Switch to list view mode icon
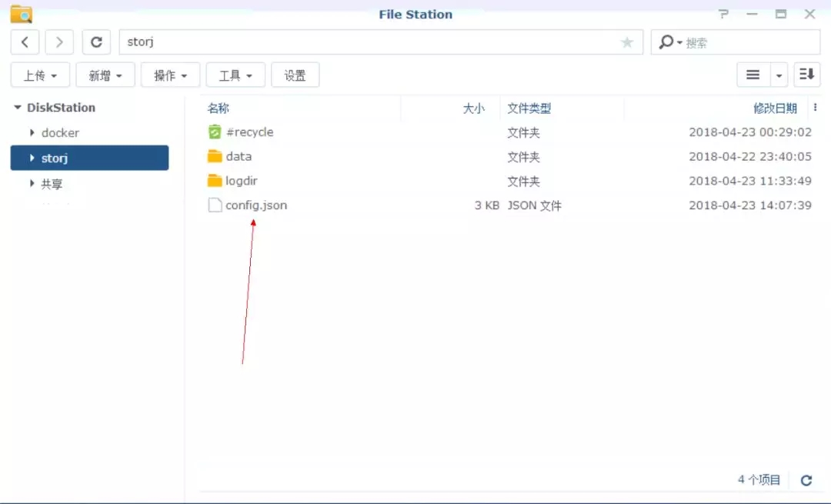This screenshot has height=504, width=831. click(753, 75)
